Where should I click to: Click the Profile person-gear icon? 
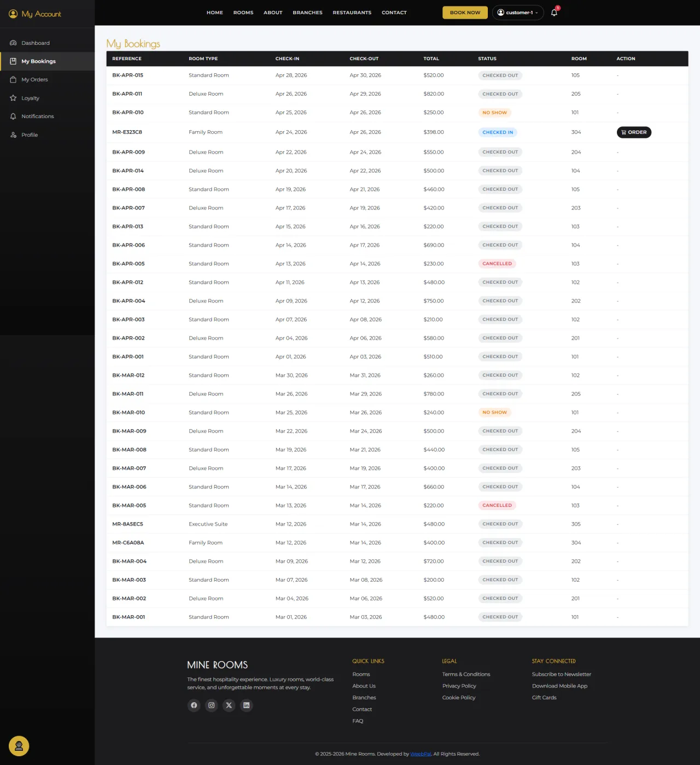[x=13, y=135]
